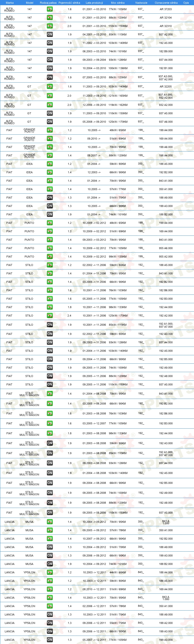Click ON diesel icon in Ypsilon 199 A2.000 row
The image size is (194, 644).
click(50, 623)
